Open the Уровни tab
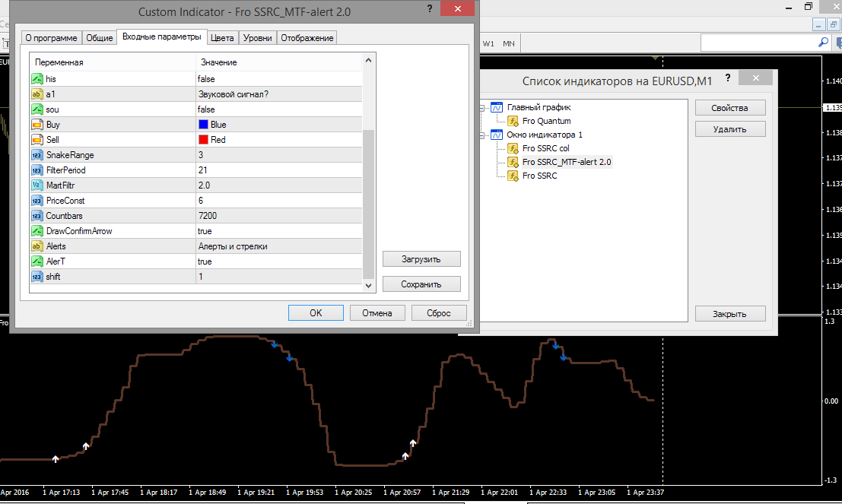 click(x=257, y=38)
